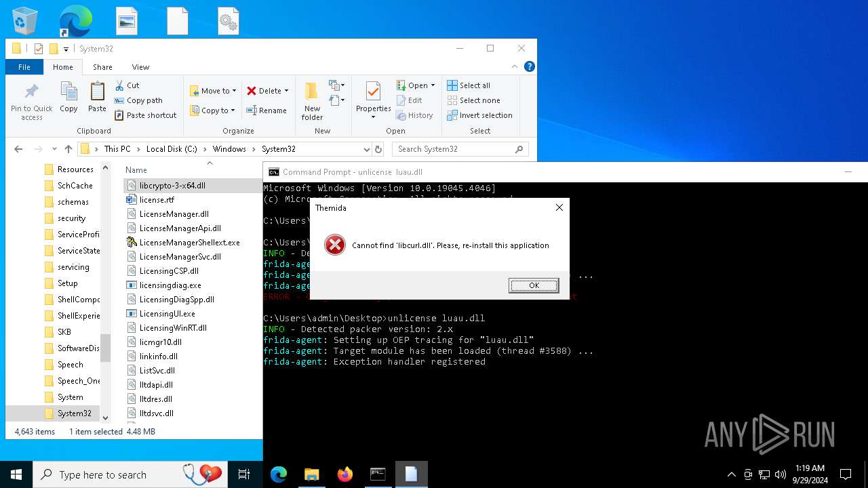
Task: Click Local Disk (C:) in the breadcrumb
Action: (x=172, y=149)
